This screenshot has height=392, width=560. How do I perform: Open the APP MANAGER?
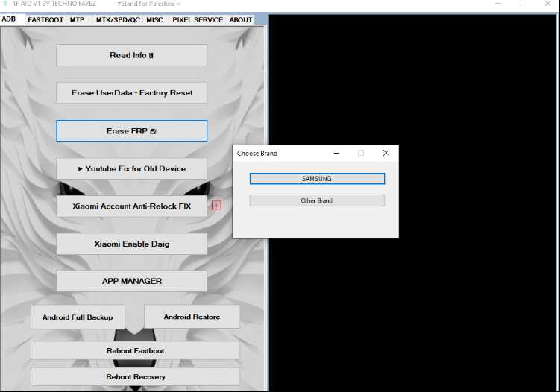coord(131,281)
